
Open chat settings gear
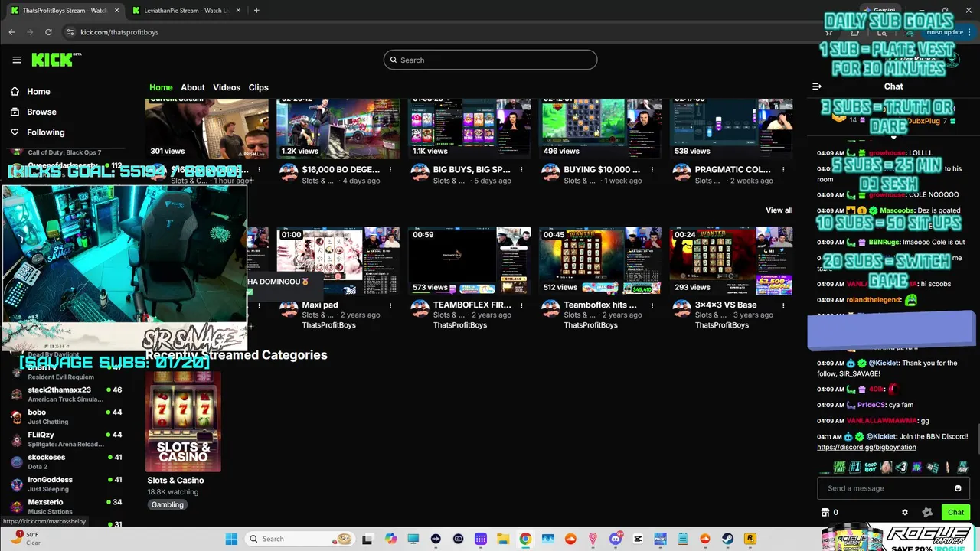point(905,513)
